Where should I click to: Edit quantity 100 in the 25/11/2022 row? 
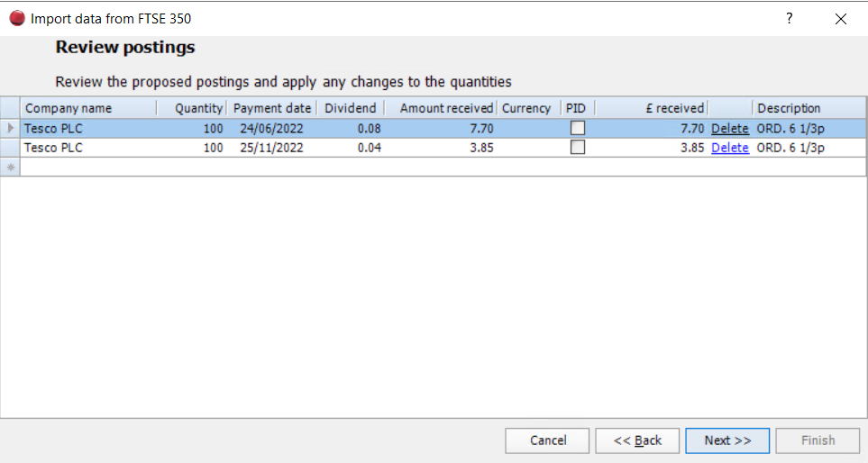tap(191, 148)
